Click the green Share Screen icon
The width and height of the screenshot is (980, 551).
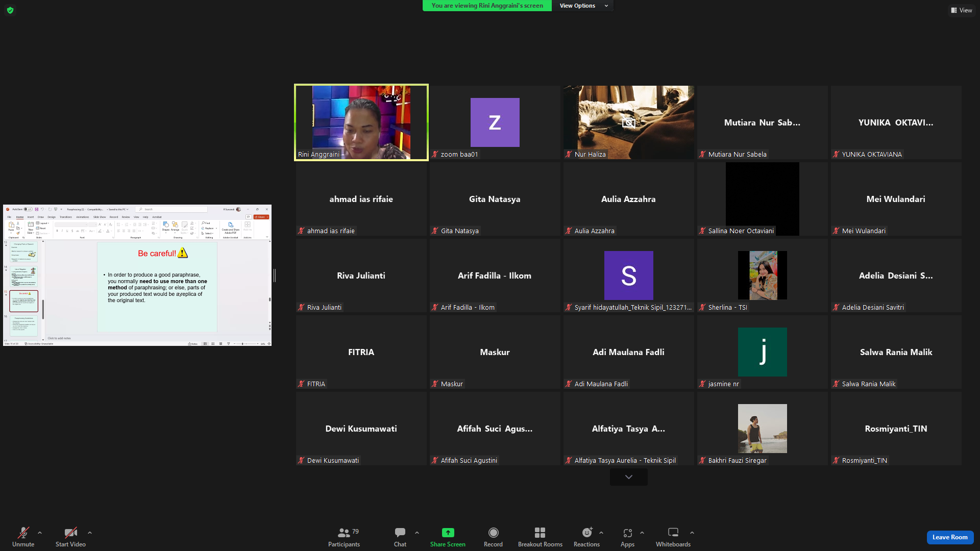pyautogui.click(x=448, y=533)
